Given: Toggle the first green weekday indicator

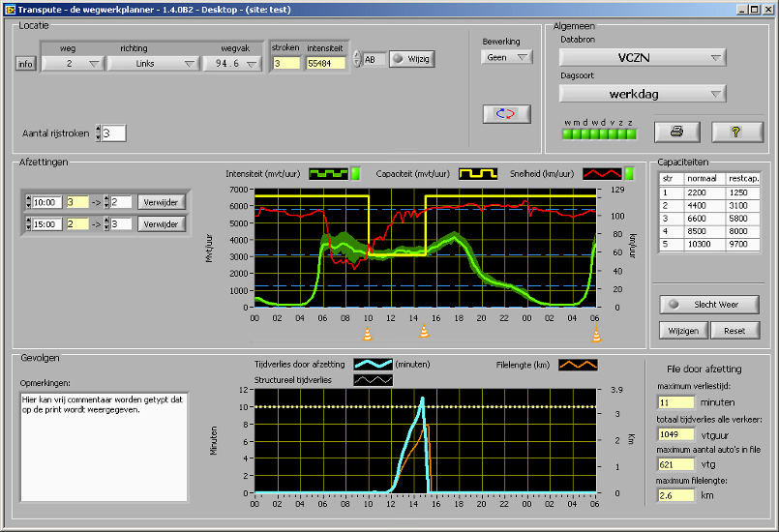Looking at the screenshot, I should point(567,133).
